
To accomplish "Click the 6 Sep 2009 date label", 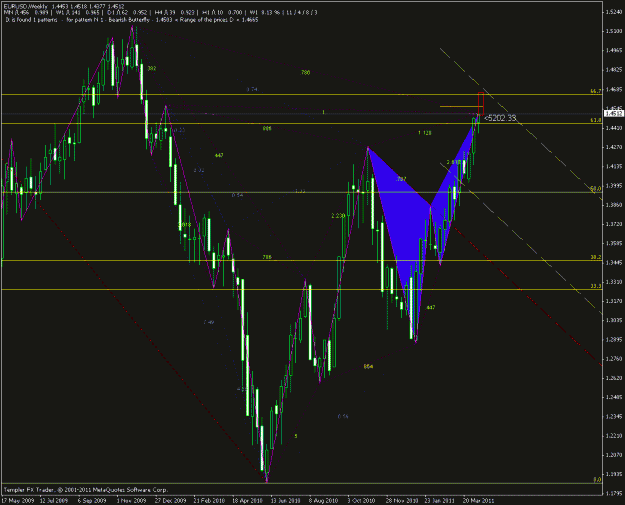I will click(92, 501).
